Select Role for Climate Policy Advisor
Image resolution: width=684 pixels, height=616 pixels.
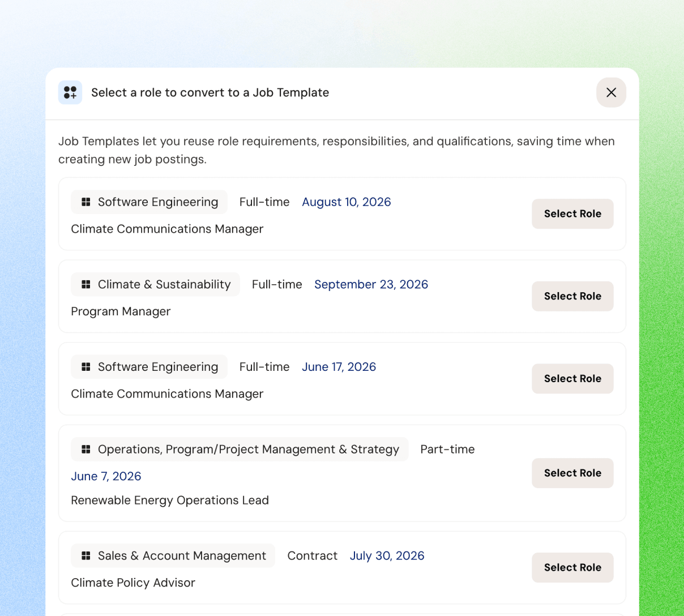tap(572, 567)
